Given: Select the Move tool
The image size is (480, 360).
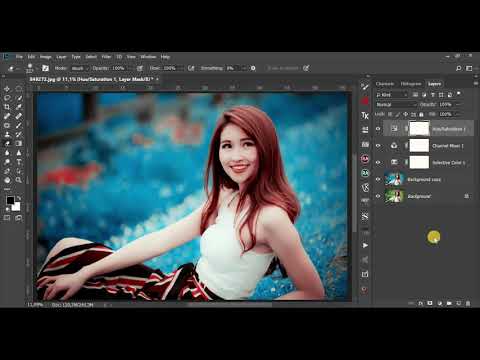Looking at the screenshot, I should 7,89.
